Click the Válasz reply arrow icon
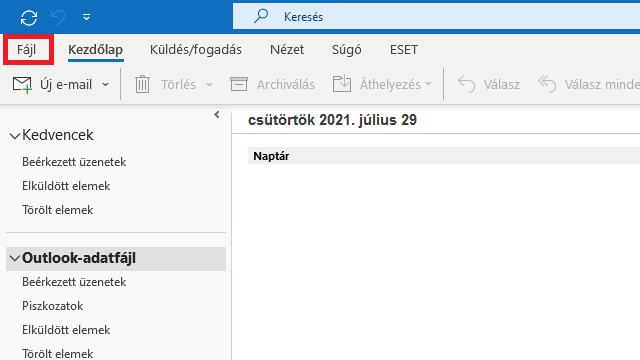The height and width of the screenshot is (360, 640). [x=467, y=84]
